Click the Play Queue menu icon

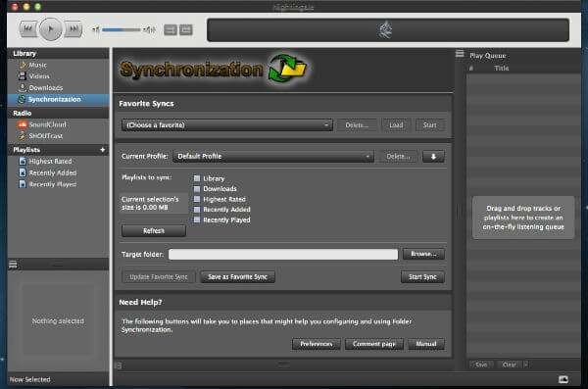point(460,54)
